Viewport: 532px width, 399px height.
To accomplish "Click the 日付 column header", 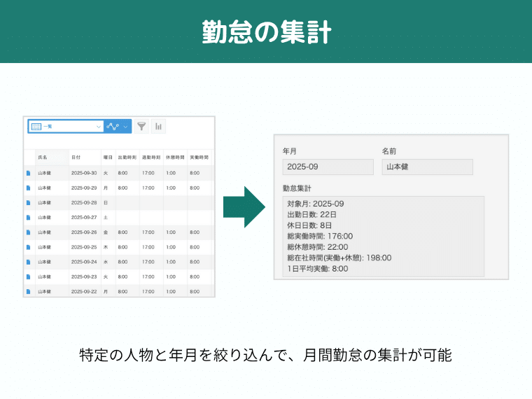I will pyautogui.click(x=85, y=157).
